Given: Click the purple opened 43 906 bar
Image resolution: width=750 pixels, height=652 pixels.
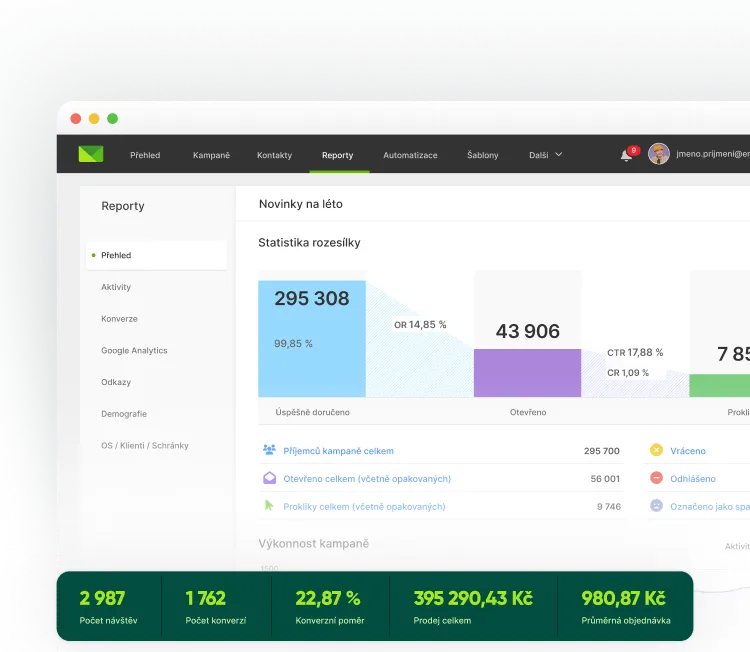Looking at the screenshot, I should coord(527,372).
